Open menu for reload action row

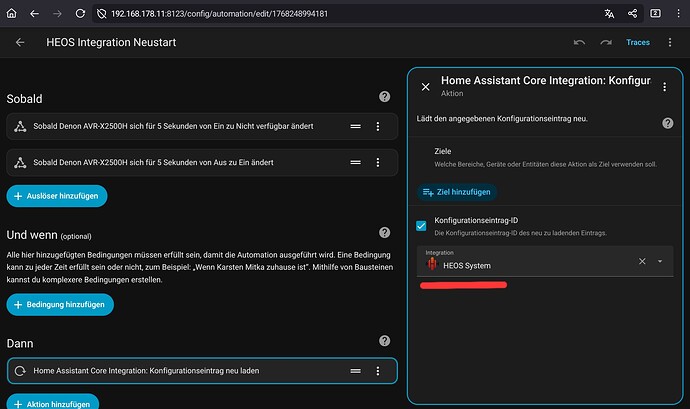pyautogui.click(x=378, y=371)
